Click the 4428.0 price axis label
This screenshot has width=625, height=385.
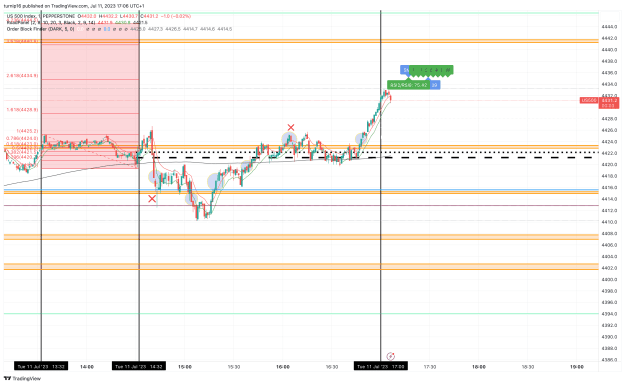tap(609, 119)
